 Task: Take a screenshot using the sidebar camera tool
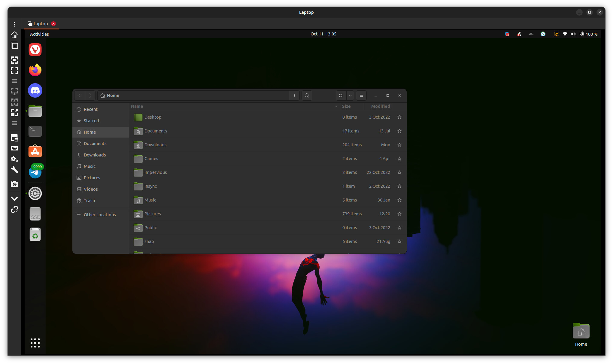[x=14, y=184]
